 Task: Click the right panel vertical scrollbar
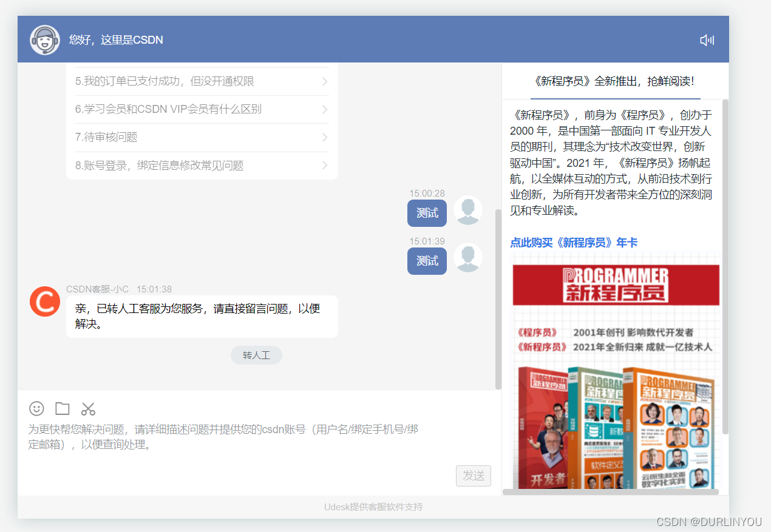[x=725, y=267]
